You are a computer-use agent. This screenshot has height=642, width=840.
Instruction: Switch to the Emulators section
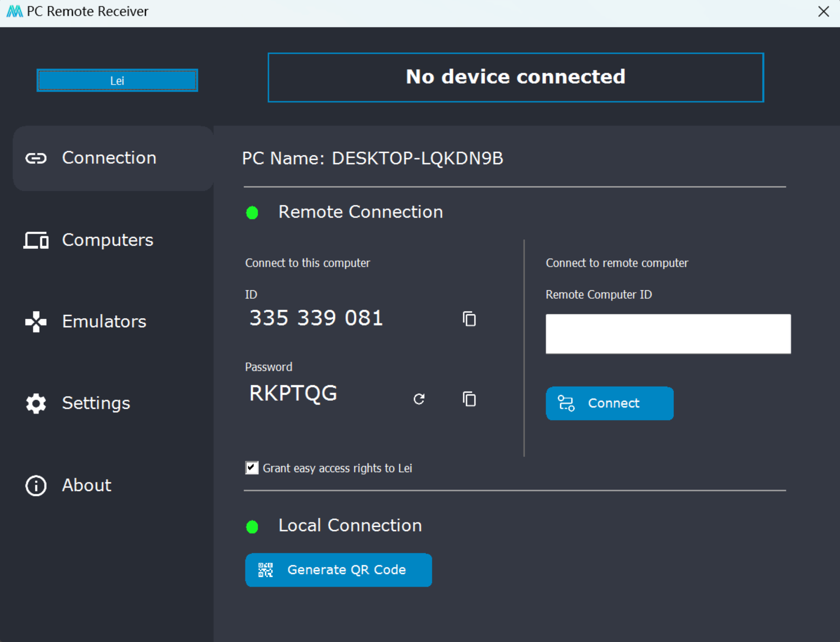pos(104,321)
